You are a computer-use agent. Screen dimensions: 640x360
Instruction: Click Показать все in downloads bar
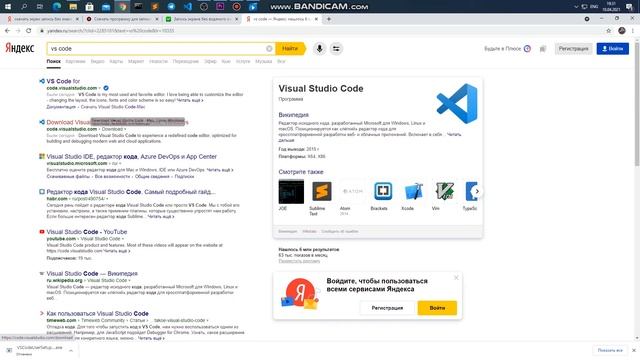(x=610, y=350)
